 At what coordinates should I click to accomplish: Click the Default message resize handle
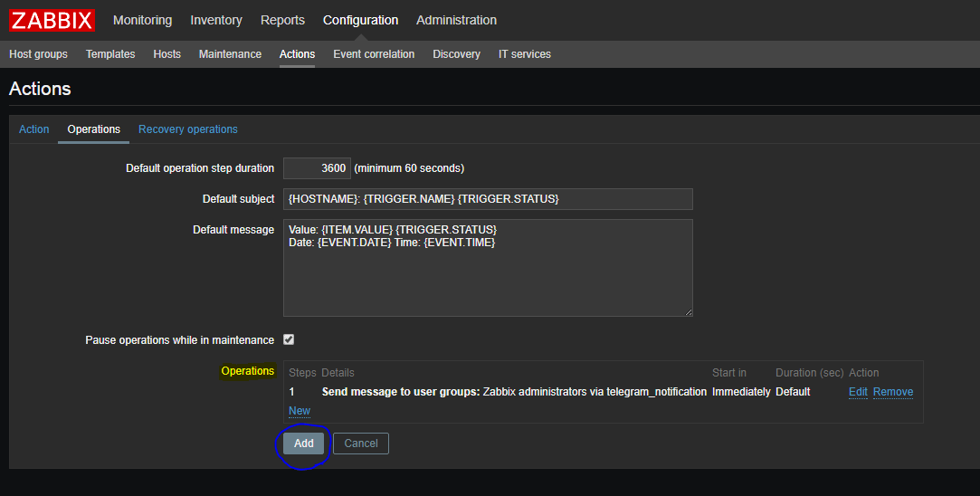click(x=688, y=311)
